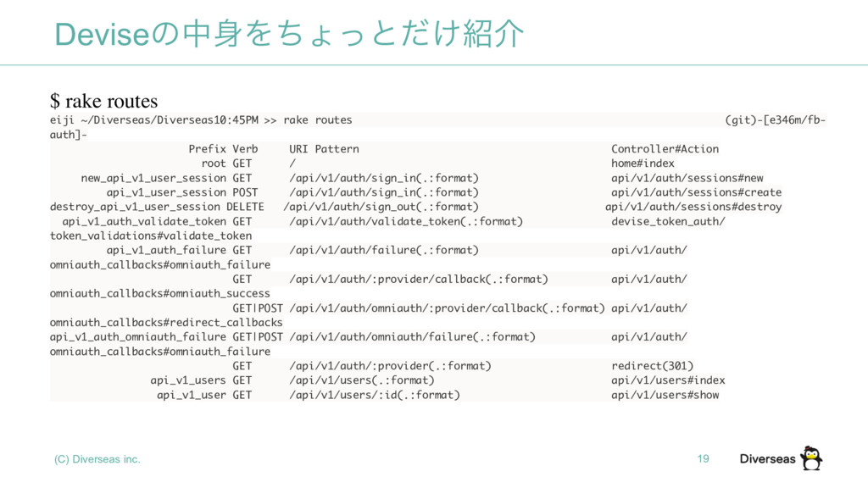Click "/api/v1/users(.:format)" URI
Image resolution: width=868 pixels, height=488 pixels.
point(361,380)
